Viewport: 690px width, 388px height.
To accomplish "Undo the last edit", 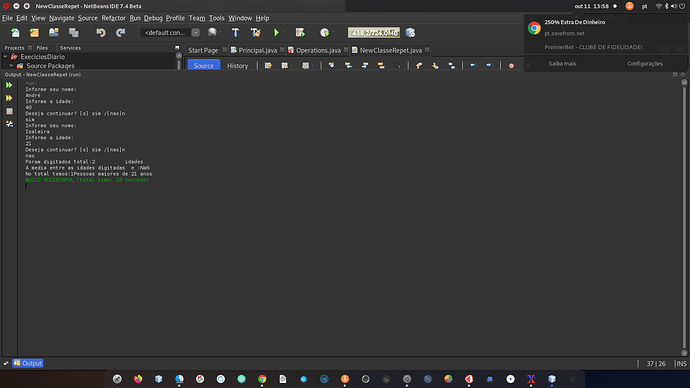I will click(101, 33).
